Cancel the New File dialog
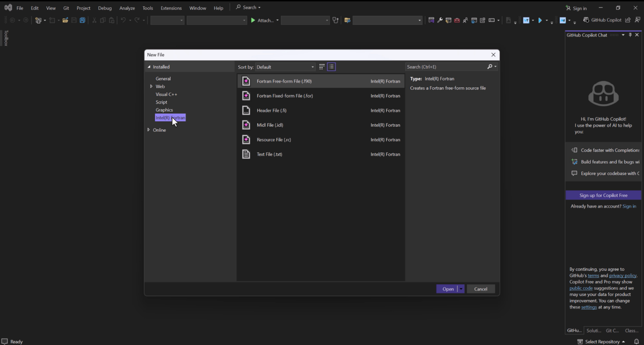This screenshot has width=644, height=345. [x=480, y=289]
